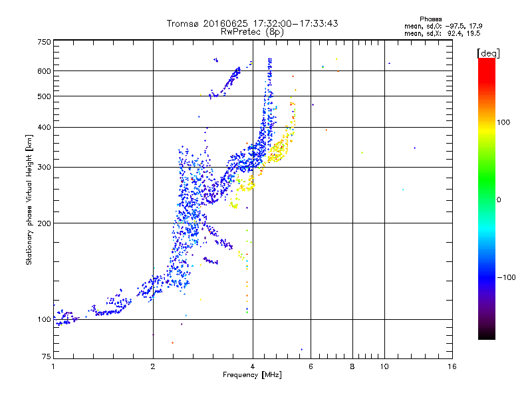This screenshot has width=532, height=399.
Task: Click the y-axis tick label '75'
Action: [x=47, y=356]
